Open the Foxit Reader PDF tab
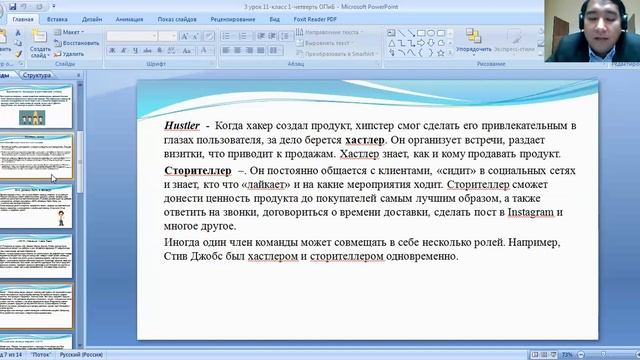Image resolution: width=640 pixels, height=360 pixels. tap(315, 19)
